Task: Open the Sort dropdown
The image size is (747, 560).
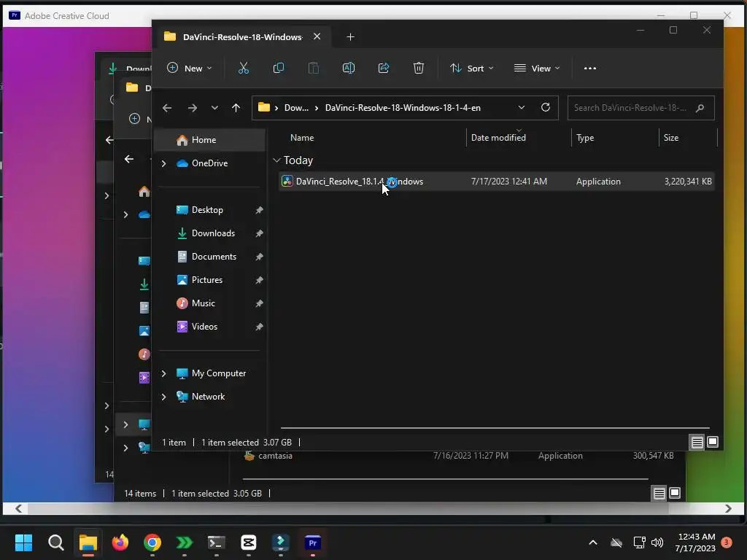Action: 472,68
